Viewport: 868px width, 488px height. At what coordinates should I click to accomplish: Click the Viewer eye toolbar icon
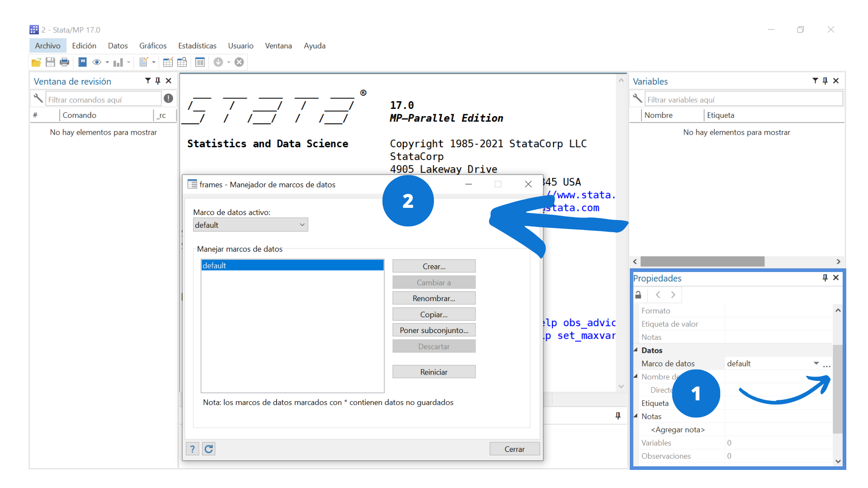pyautogui.click(x=97, y=62)
